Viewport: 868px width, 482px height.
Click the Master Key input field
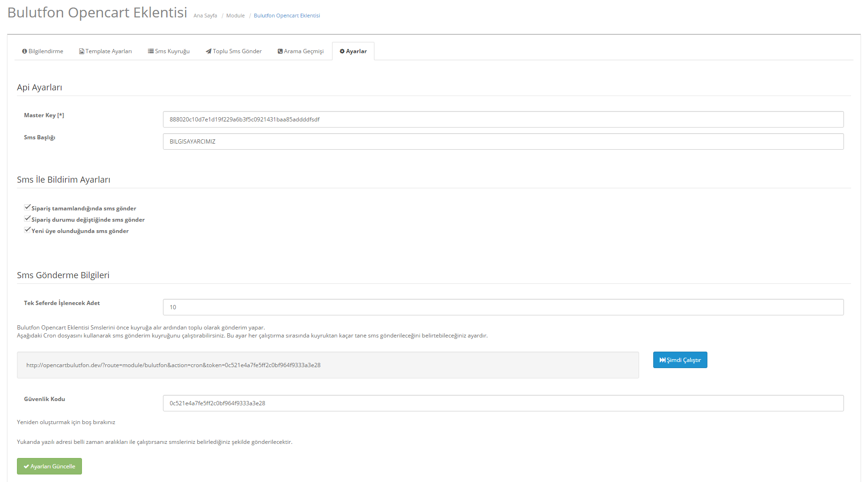(x=503, y=120)
